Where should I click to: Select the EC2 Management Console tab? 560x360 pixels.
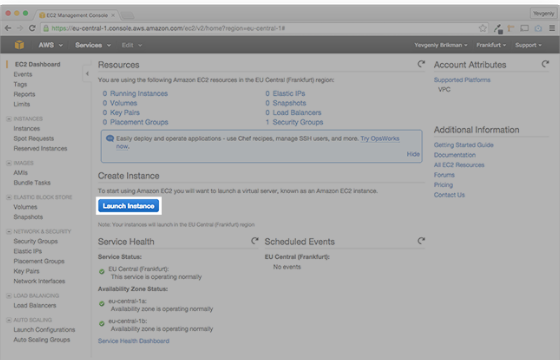pos(77,15)
